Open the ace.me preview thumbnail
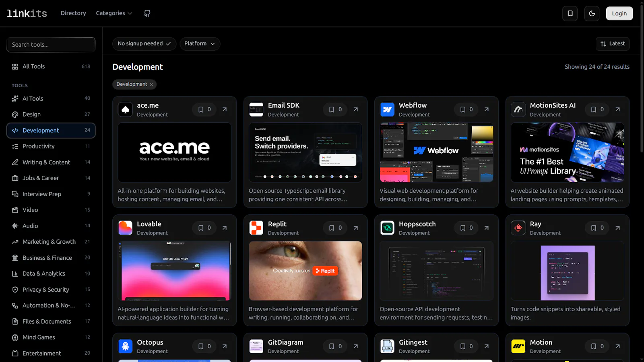The image size is (644, 362). [x=174, y=152]
